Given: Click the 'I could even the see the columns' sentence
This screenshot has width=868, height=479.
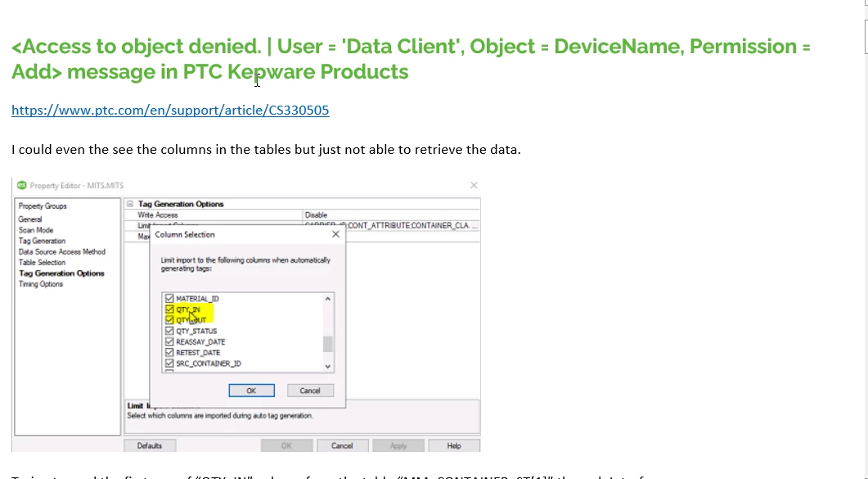Looking at the screenshot, I should point(266,150).
